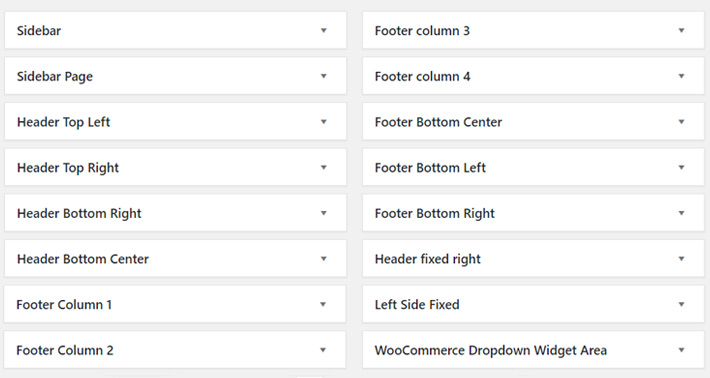This screenshot has height=378, width=710.
Task: Expand WooCommerce Dropdown Widget Area arrow
Action: 681,350
